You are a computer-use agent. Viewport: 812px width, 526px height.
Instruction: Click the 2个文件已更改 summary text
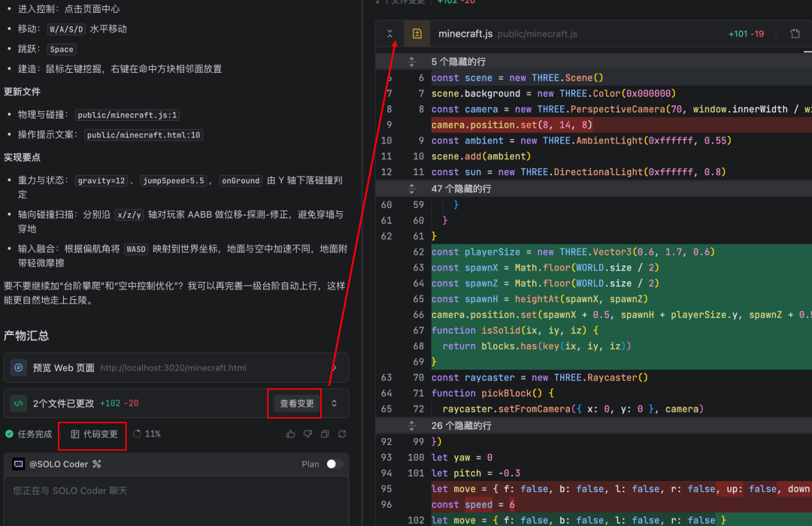(x=63, y=404)
